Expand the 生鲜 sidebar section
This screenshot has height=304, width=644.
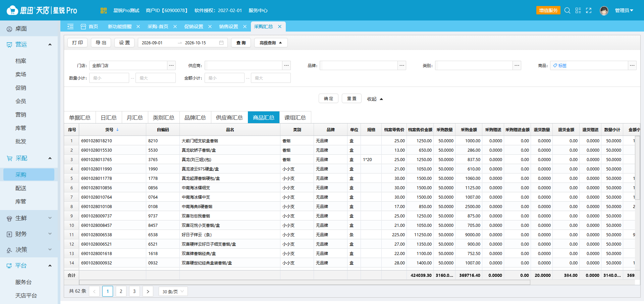pyautogui.click(x=50, y=218)
